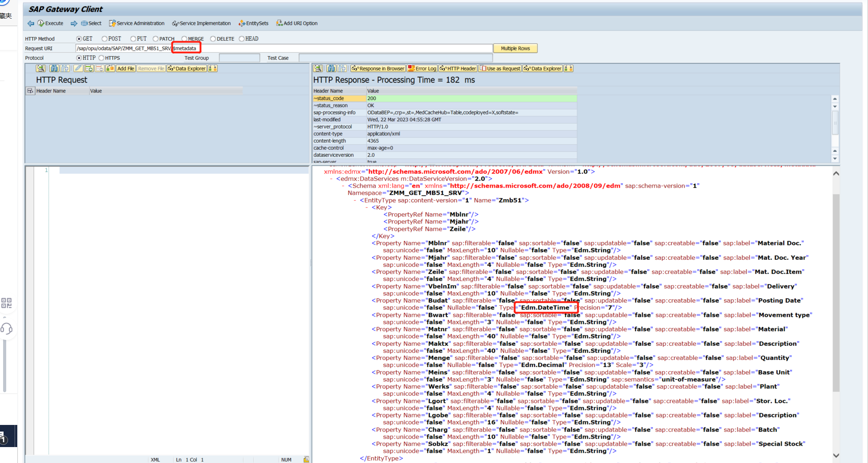Image resolution: width=868 pixels, height=463 pixels.
Task: Click the icon right of request Data Explorer
Action: (213, 68)
